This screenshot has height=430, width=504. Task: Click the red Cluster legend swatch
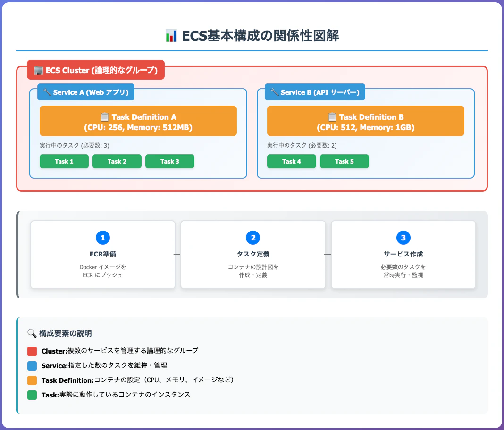coord(32,351)
